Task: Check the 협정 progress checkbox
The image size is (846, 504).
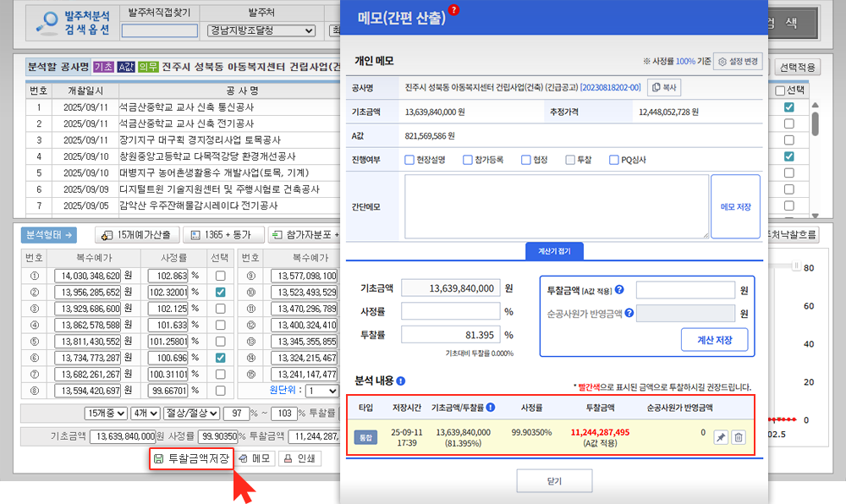Action: [x=526, y=160]
